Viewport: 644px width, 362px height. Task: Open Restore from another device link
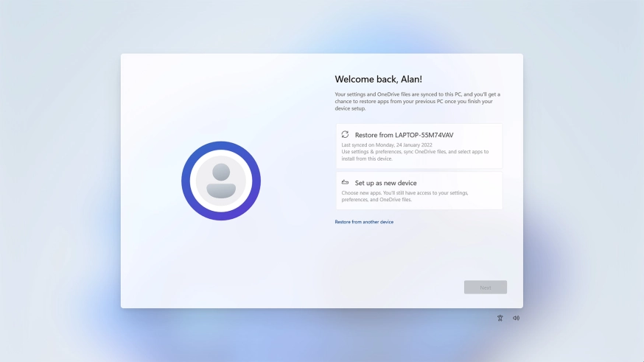click(x=364, y=222)
